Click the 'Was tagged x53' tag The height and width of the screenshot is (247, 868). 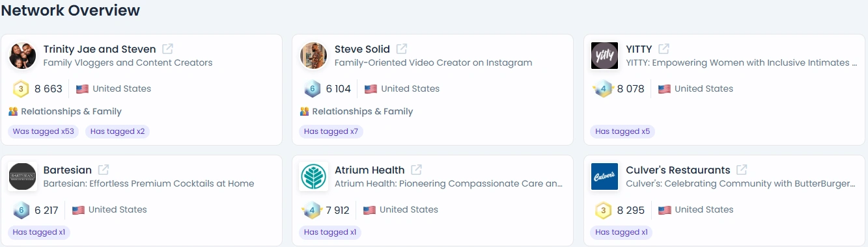(44, 131)
